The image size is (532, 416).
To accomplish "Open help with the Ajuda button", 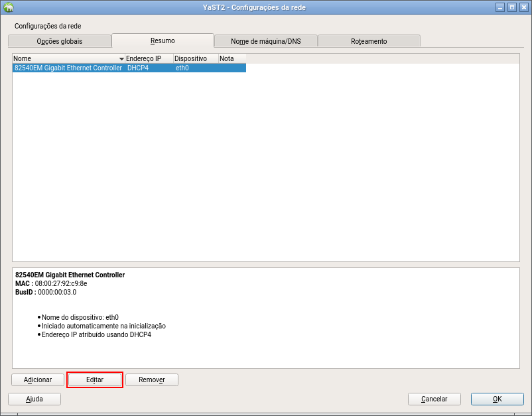I will tap(34, 399).
